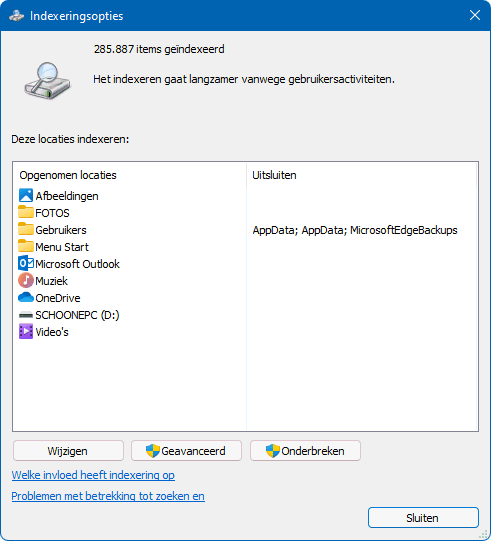Open Geavanceerd advanced options
This screenshot has width=491, height=541.
[186, 451]
